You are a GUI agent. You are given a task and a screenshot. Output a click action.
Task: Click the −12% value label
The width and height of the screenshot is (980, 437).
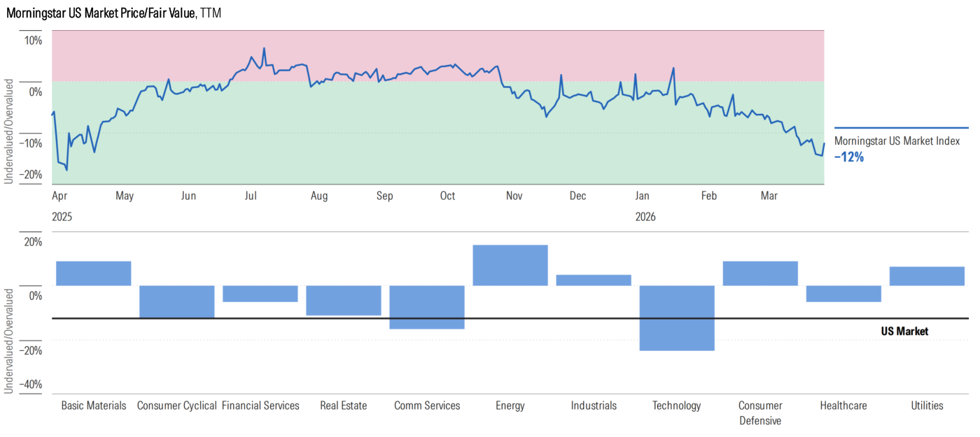[849, 157]
